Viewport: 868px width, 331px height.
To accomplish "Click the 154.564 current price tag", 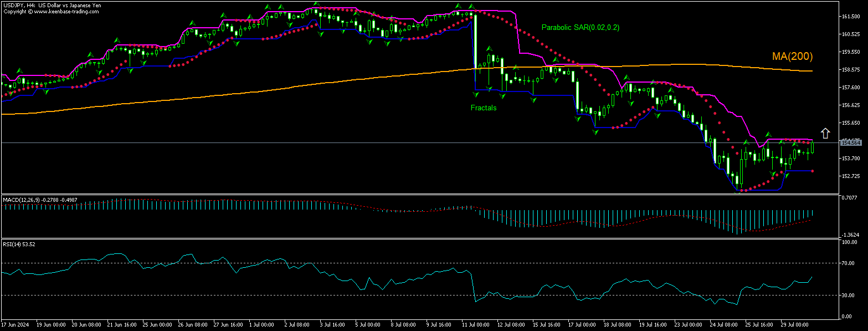I will coord(850,142).
